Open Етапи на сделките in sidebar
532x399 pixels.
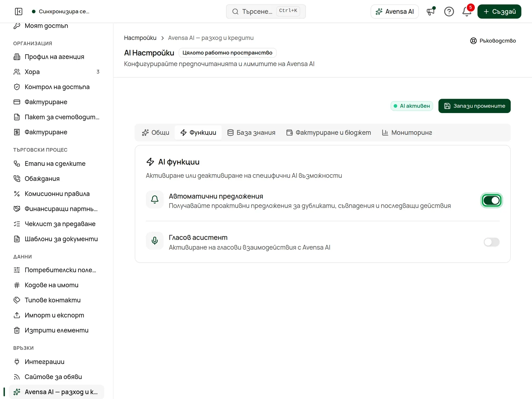click(57, 164)
